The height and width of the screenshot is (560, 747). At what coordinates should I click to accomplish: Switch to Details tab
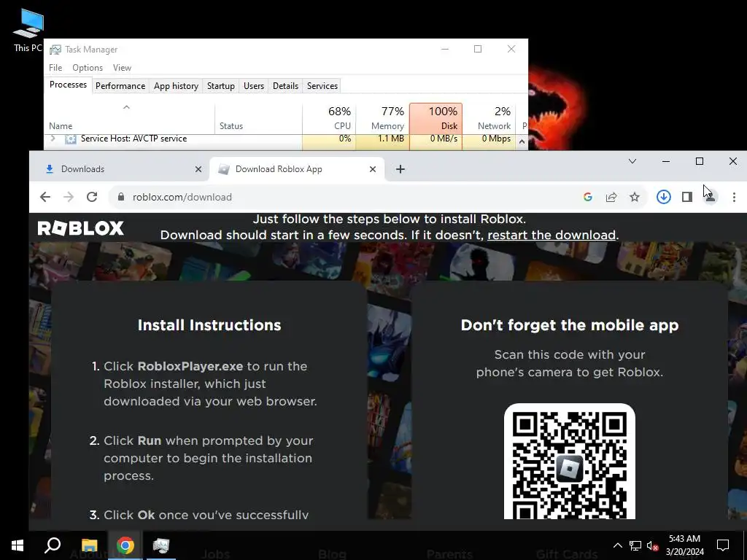point(285,86)
